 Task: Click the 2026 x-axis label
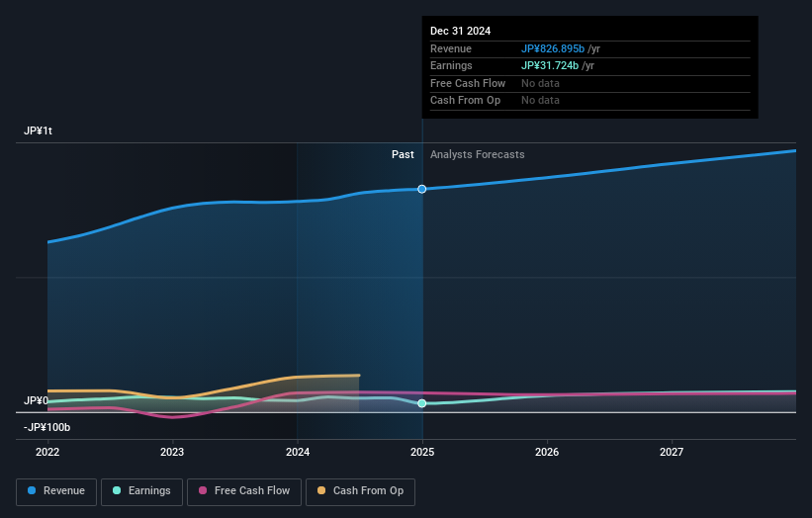pos(547,453)
